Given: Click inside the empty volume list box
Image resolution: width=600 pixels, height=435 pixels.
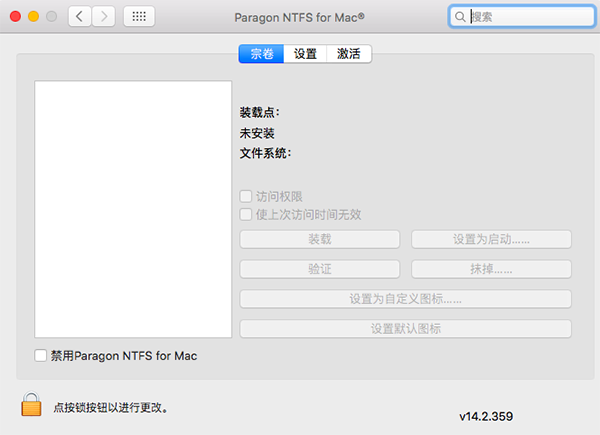Looking at the screenshot, I should pyautogui.click(x=133, y=209).
